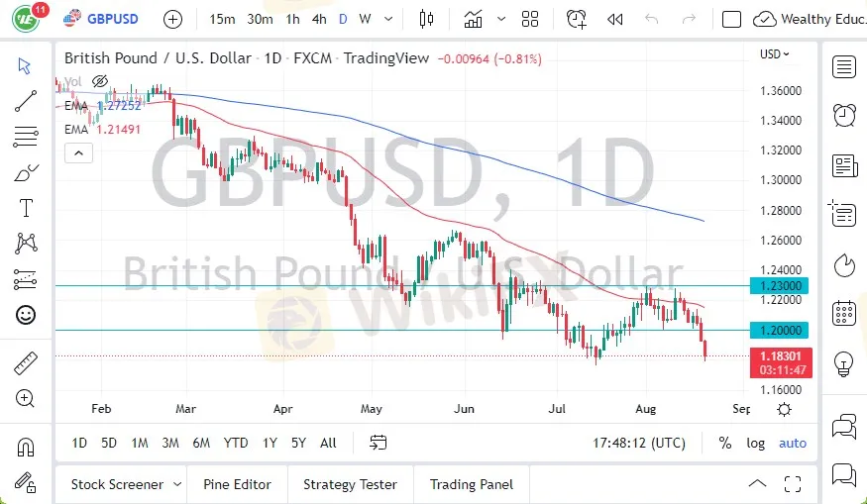Toggle auto scale on the price axis
The width and height of the screenshot is (867, 504).
click(793, 443)
